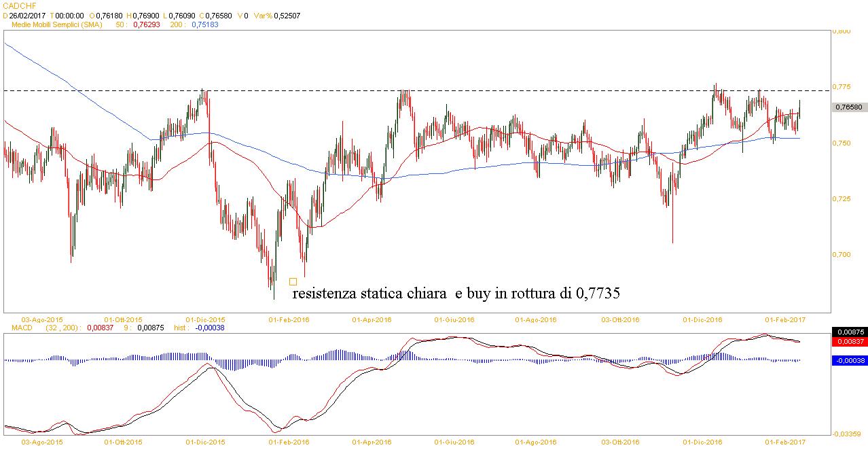Click the 0,775 price axis label

842,87
